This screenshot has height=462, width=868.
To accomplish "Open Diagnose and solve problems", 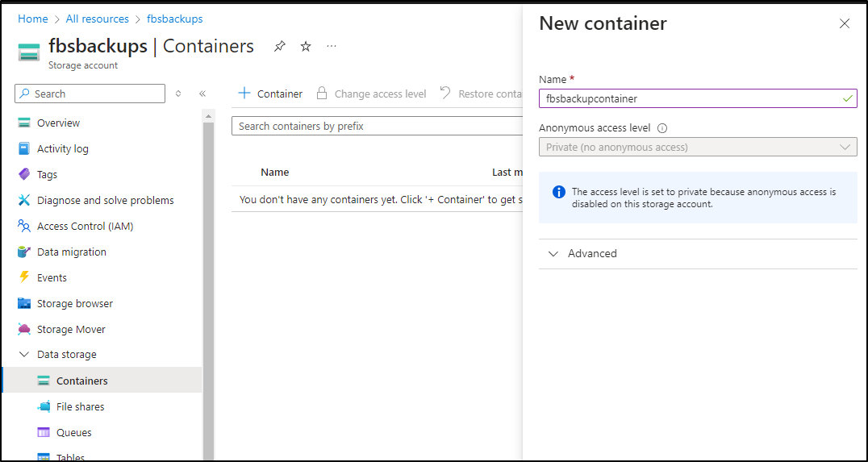I will click(x=105, y=200).
